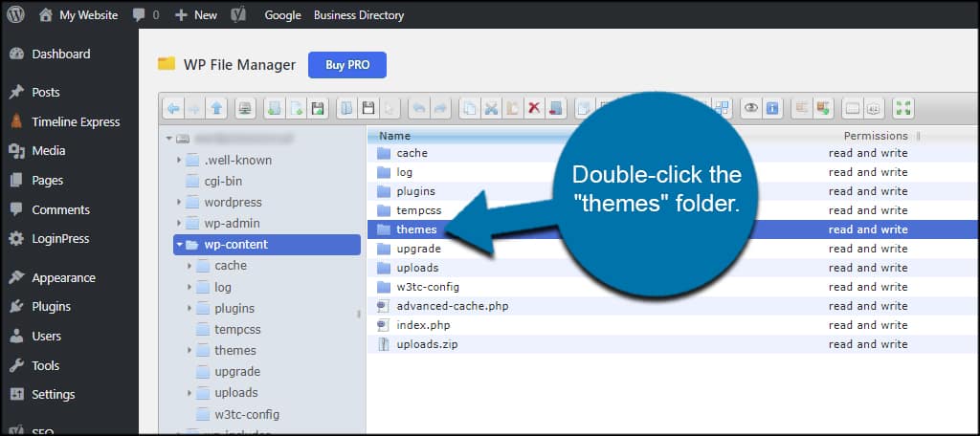This screenshot has height=436, width=980.
Task: Visit My Website from the admin bar
Action: (78, 15)
